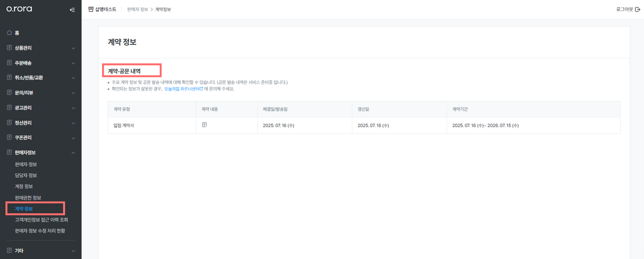Screen dimensions: 644x259
Task: Click the 주문배송 menu icon
Action: (x=9, y=63)
